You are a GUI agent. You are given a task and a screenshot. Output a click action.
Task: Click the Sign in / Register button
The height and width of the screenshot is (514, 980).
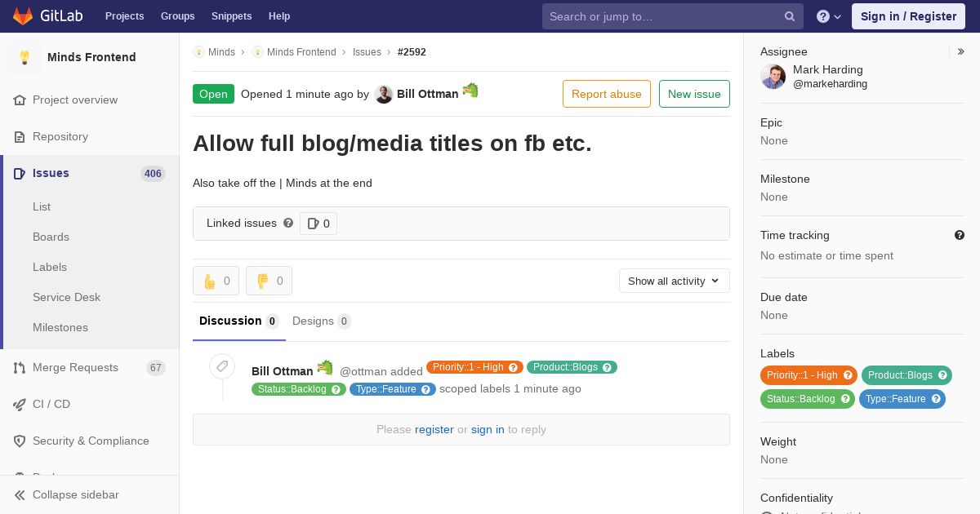point(908,16)
